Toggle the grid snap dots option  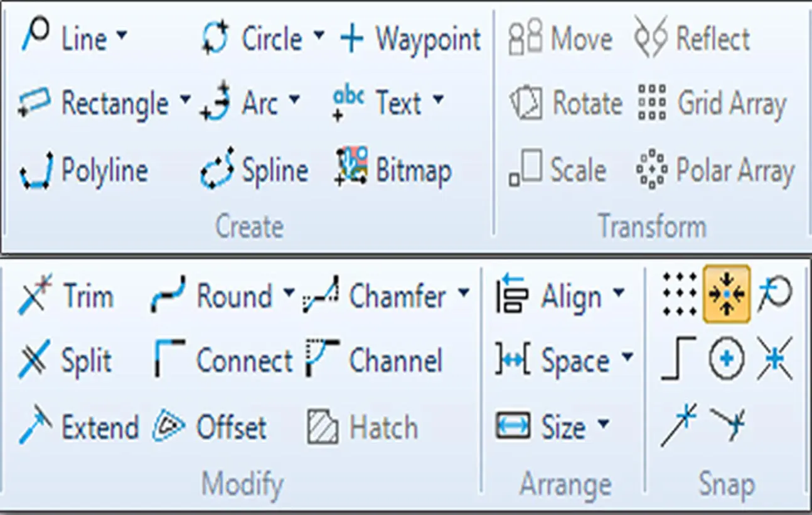tap(680, 294)
